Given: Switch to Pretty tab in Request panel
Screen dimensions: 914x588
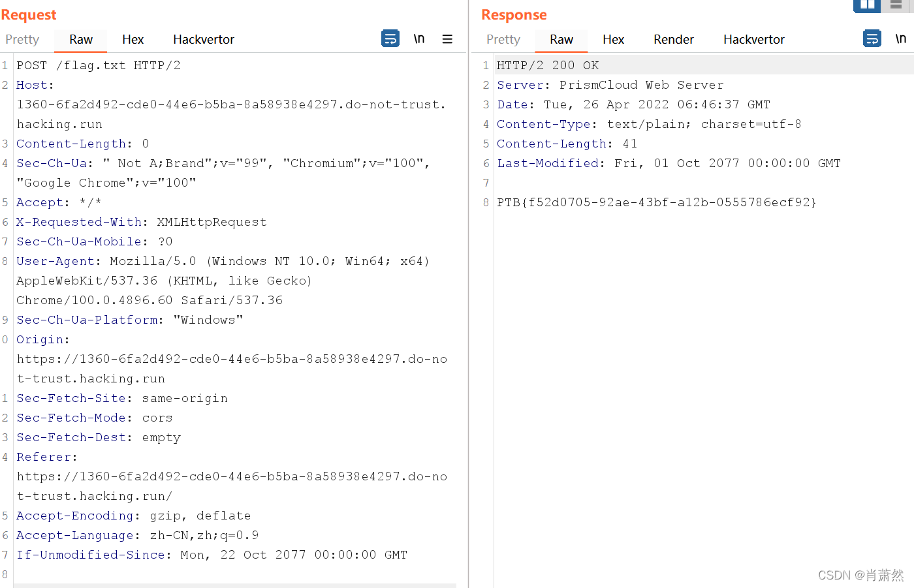Looking at the screenshot, I should point(22,39).
